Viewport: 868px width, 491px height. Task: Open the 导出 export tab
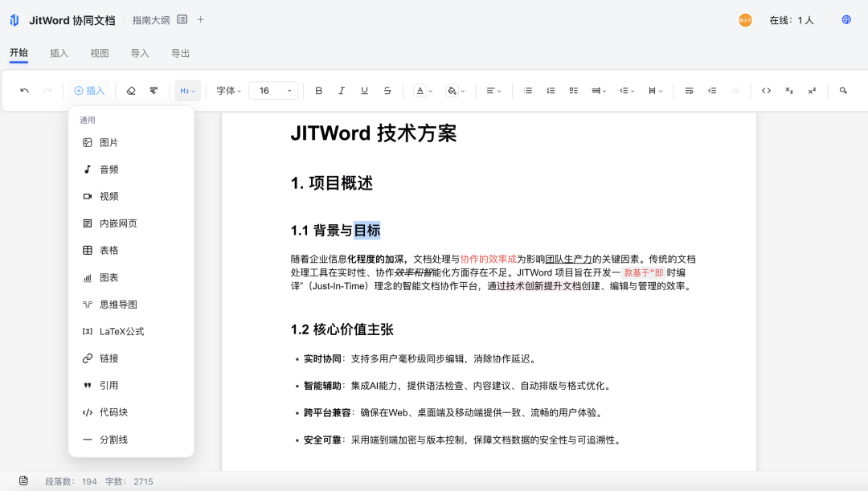pos(178,52)
